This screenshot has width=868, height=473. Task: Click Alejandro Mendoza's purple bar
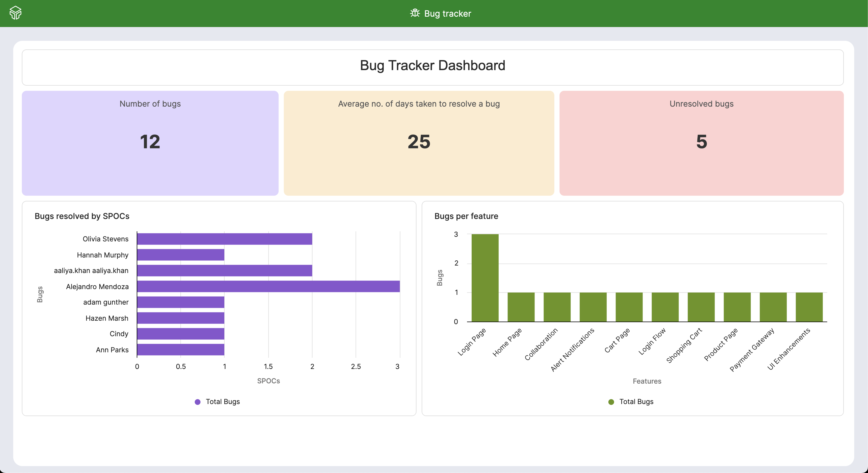[x=268, y=286]
